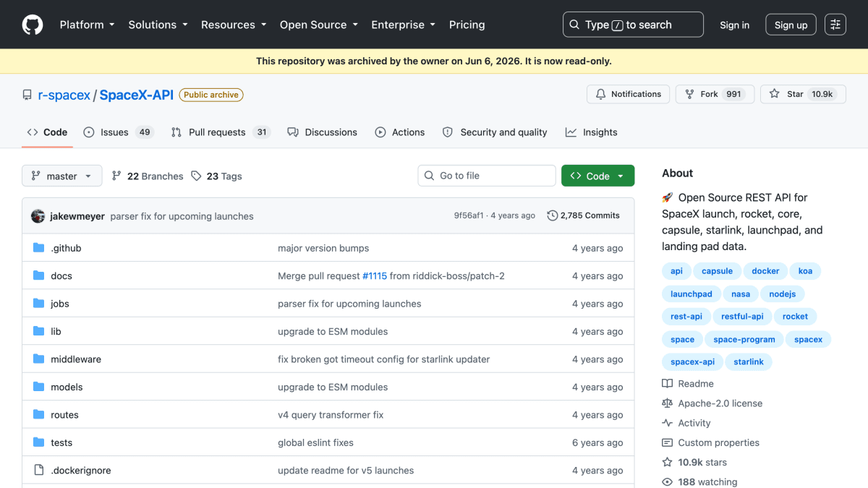The width and height of the screenshot is (868, 488).
Task: Click the file icon for .dockerignore
Action: [x=39, y=470]
